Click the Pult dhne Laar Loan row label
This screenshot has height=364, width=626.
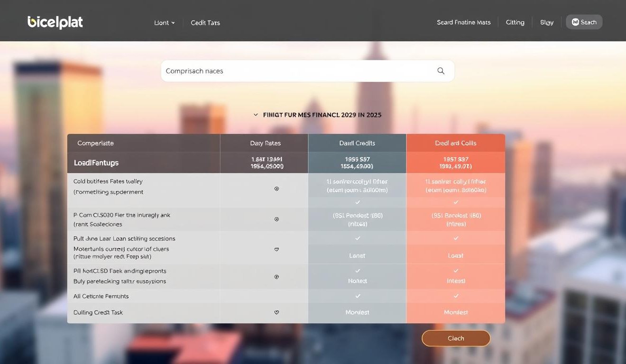pos(124,238)
